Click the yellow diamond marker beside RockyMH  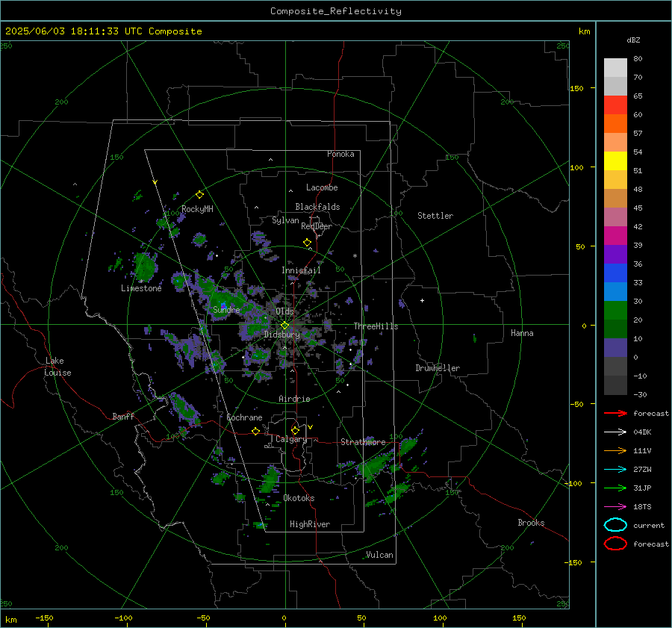(x=199, y=195)
